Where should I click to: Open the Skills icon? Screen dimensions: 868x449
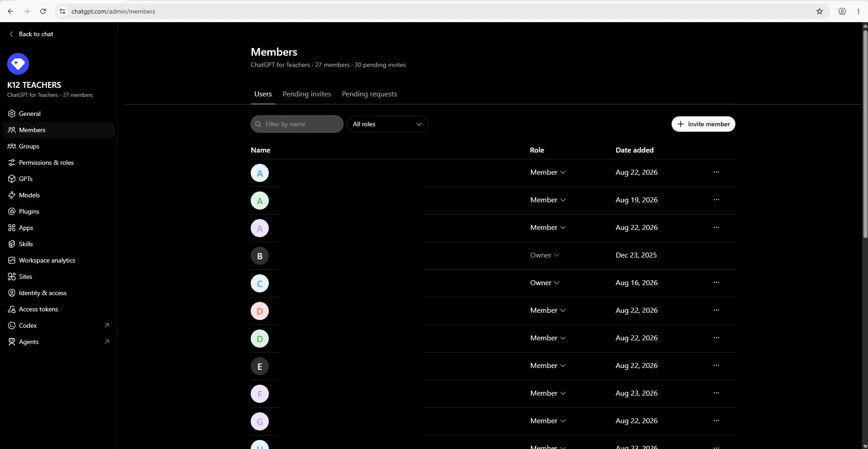click(12, 244)
